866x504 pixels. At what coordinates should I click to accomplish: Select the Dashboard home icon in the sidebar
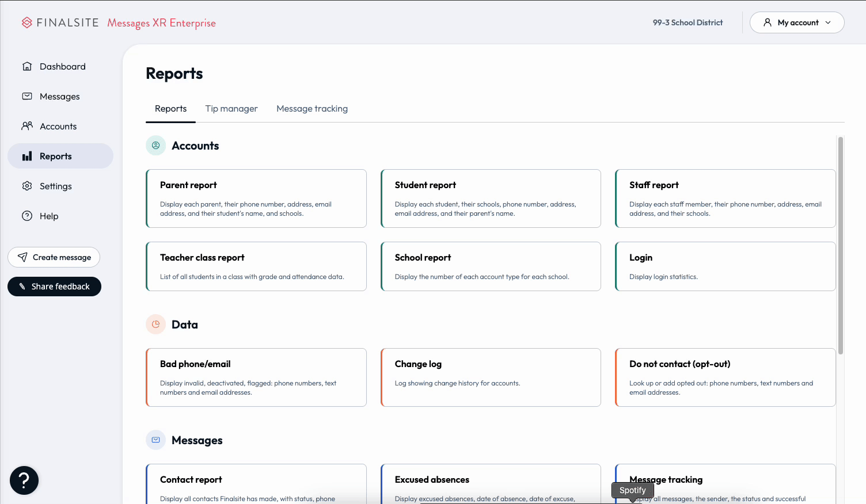(x=26, y=66)
